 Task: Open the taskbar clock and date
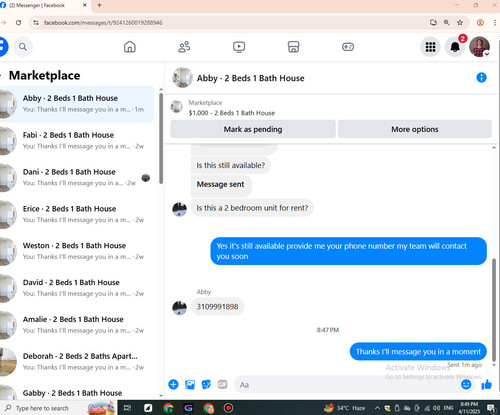(x=469, y=408)
